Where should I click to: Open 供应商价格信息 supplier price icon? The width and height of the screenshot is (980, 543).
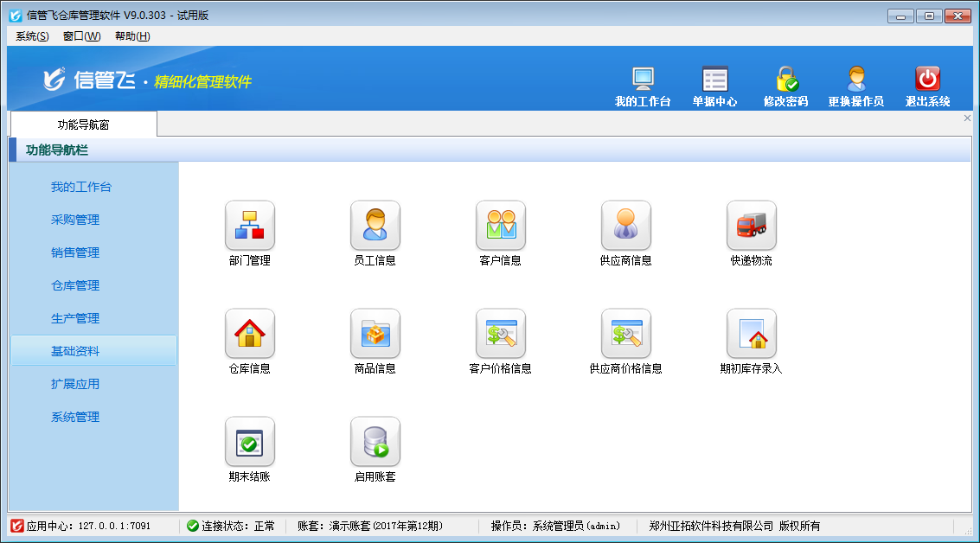pyautogui.click(x=625, y=334)
